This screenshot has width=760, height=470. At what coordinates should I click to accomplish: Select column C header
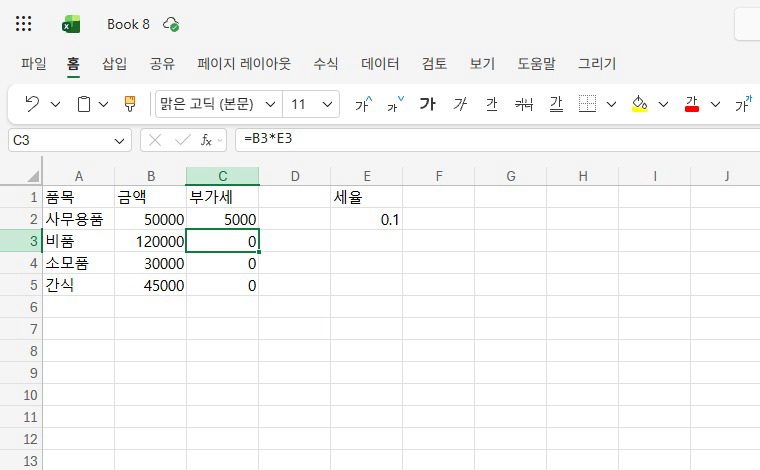pyautogui.click(x=222, y=176)
